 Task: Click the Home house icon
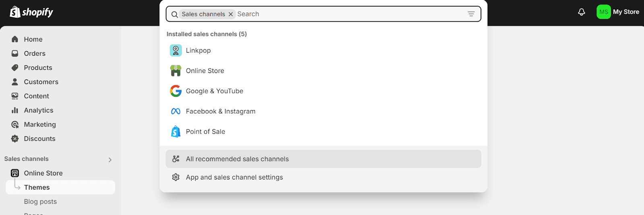coord(15,39)
